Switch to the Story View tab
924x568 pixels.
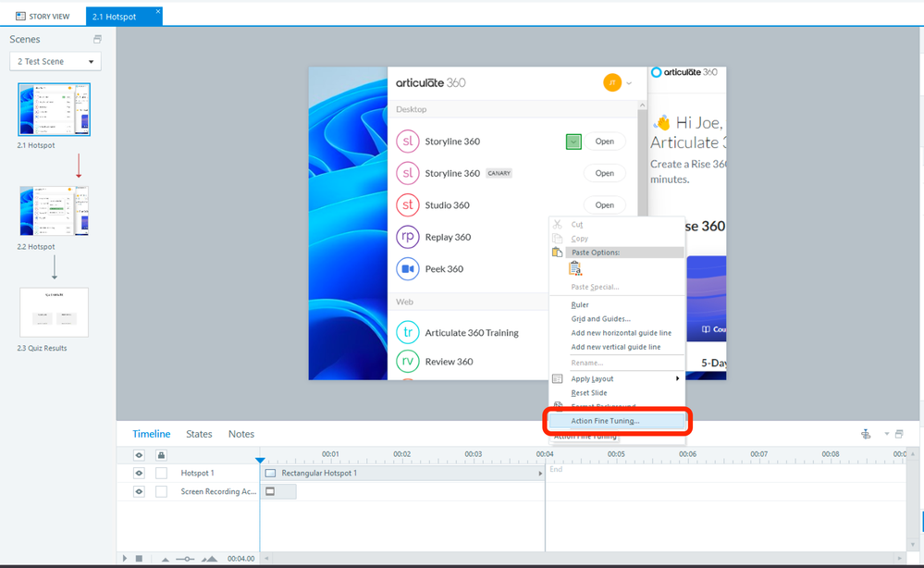(43, 17)
